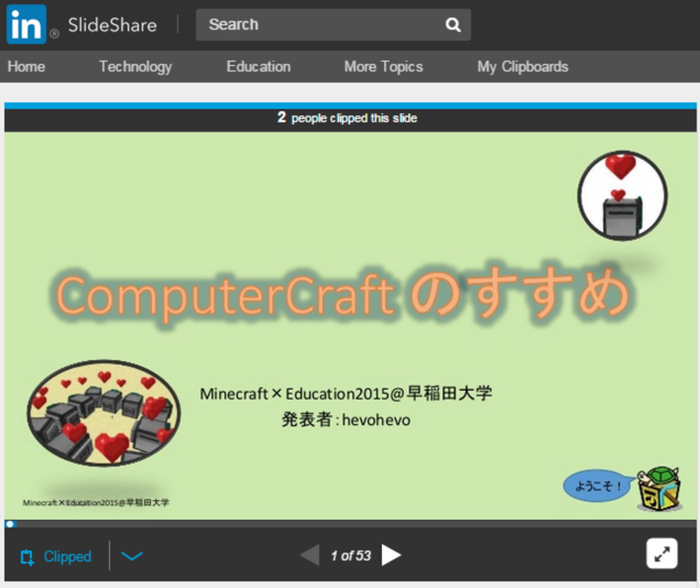Click the 'ようこそ!' speech bubble
The height and width of the screenshot is (588, 700).
598,486
